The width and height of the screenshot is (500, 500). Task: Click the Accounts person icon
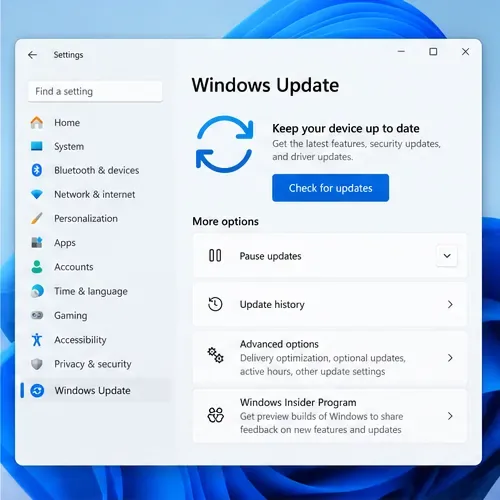click(x=37, y=267)
